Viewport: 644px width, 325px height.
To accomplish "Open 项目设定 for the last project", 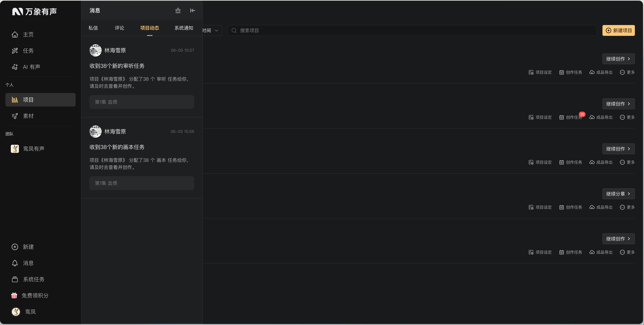I will [x=540, y=252].
